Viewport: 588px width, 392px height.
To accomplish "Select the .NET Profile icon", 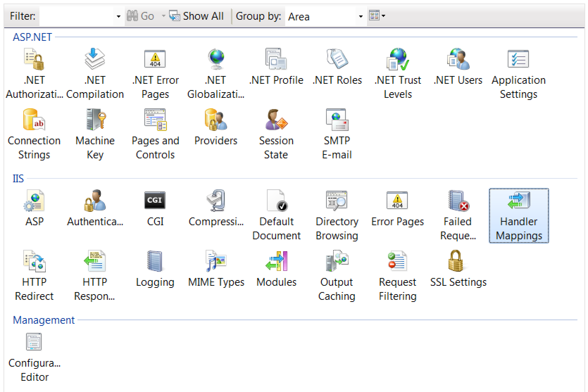I will (x=276, y=59).
